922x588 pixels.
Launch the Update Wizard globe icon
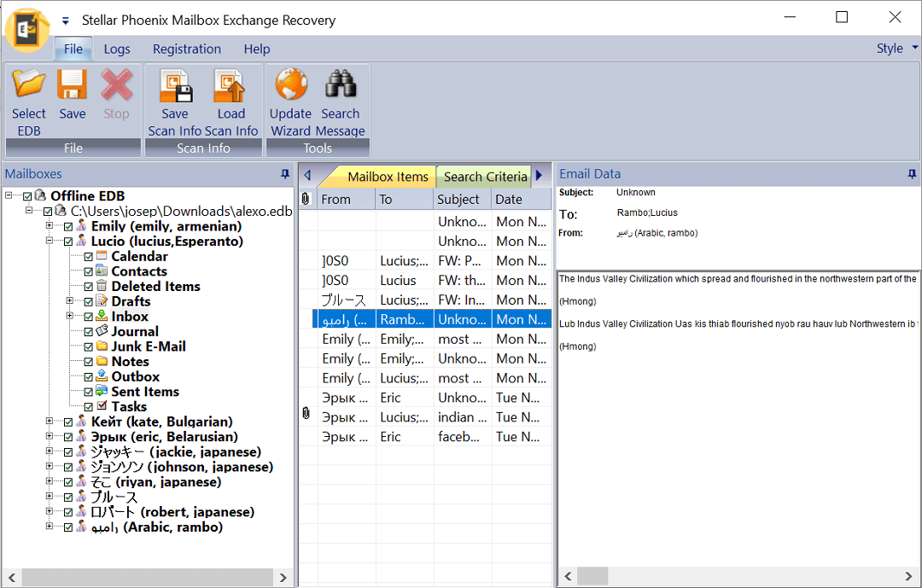coord(291,84)
